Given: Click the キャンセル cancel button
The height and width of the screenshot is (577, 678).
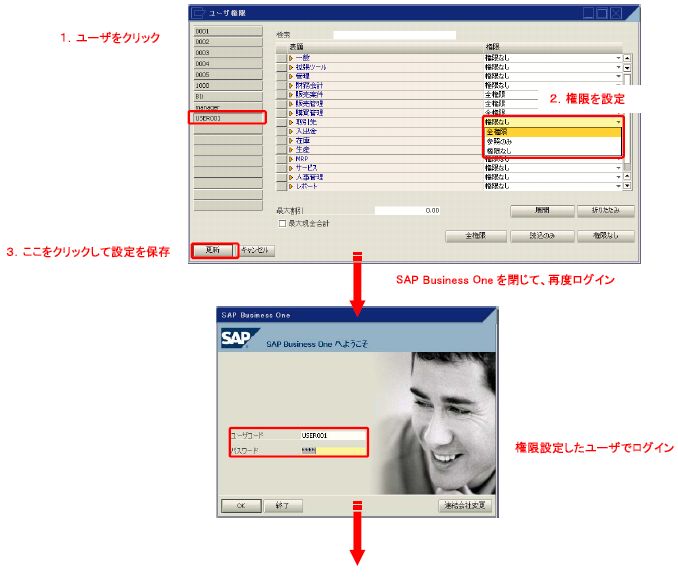Looking at the screenshot, I should click(x=255, y=250).
